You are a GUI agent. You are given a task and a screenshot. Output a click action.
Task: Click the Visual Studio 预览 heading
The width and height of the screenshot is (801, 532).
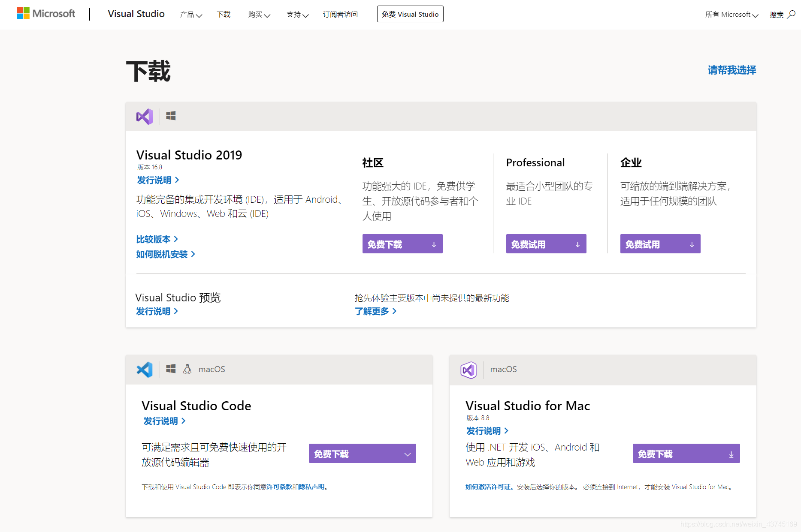pyautogui.click(x=178, y=298)
